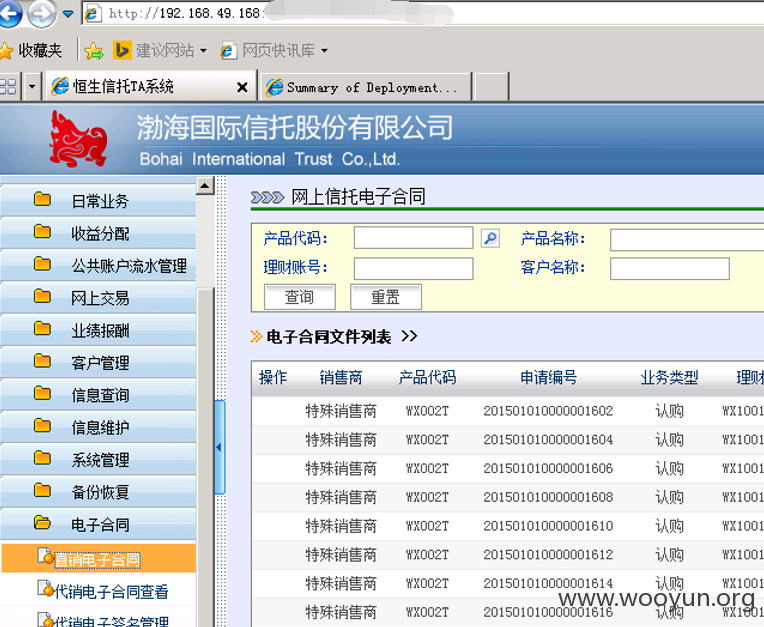764x627 pixels.
Task: Expand the 日常业务 folder menu
Action: (98, 200)
